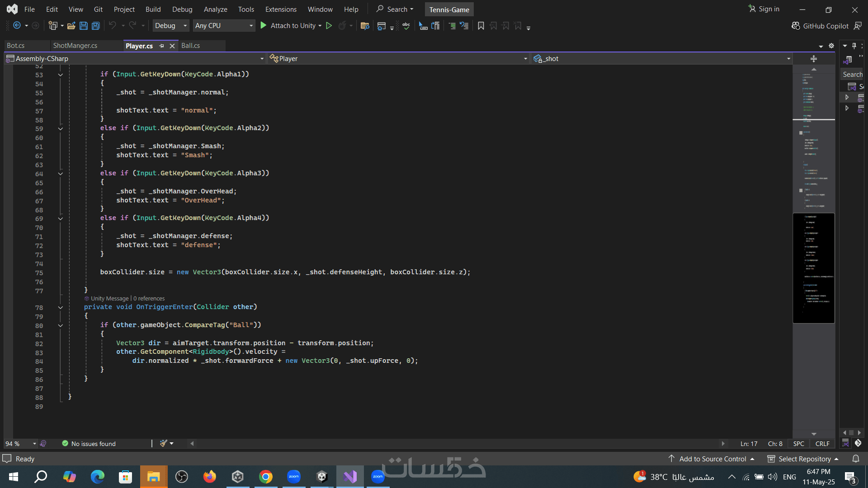Viewport: 868px width, 488px height.
Task: Click the Start Without Debugging outline play icon
Action: click(329, 26)
